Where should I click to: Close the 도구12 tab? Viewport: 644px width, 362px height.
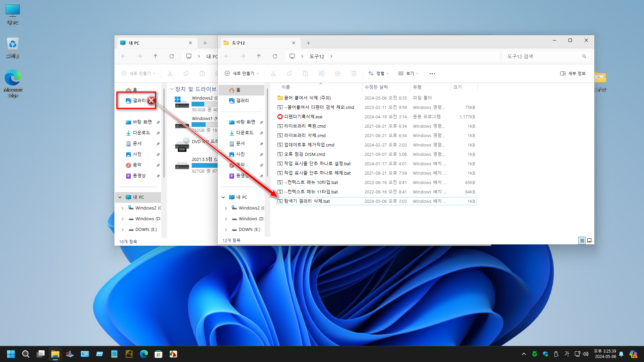point(293,43)
